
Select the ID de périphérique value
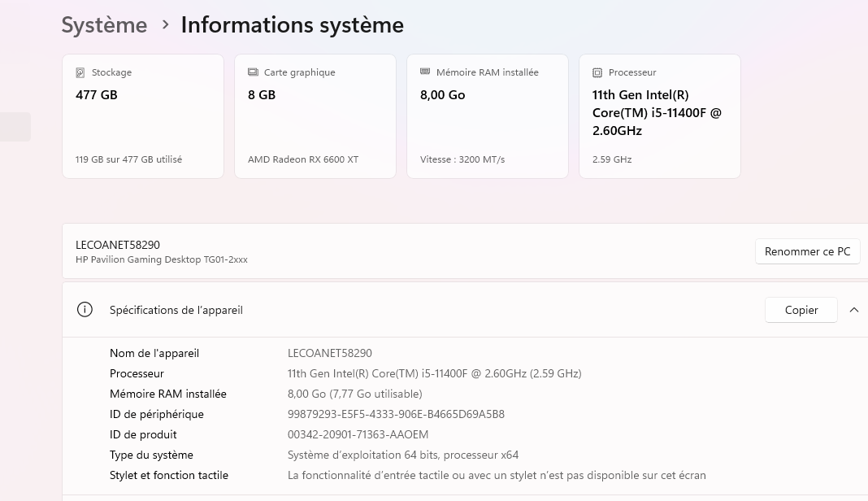[396, 415]
